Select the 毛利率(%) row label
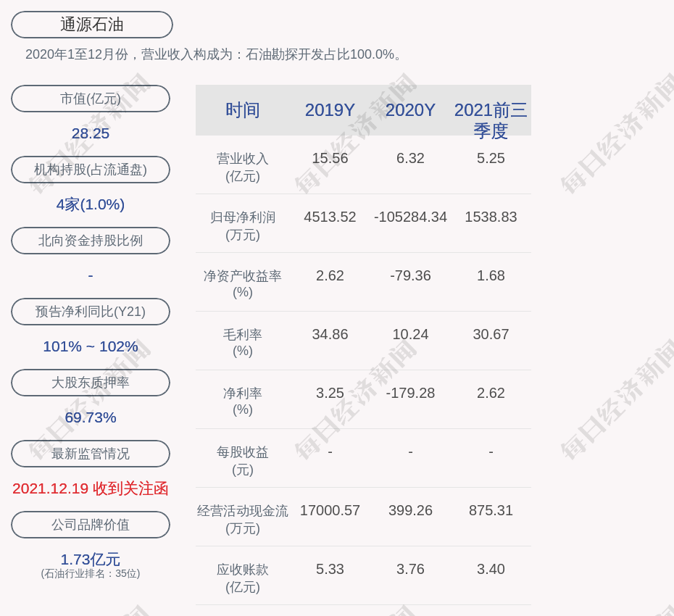This screenshot has width=674, height=616. point(243,343)
